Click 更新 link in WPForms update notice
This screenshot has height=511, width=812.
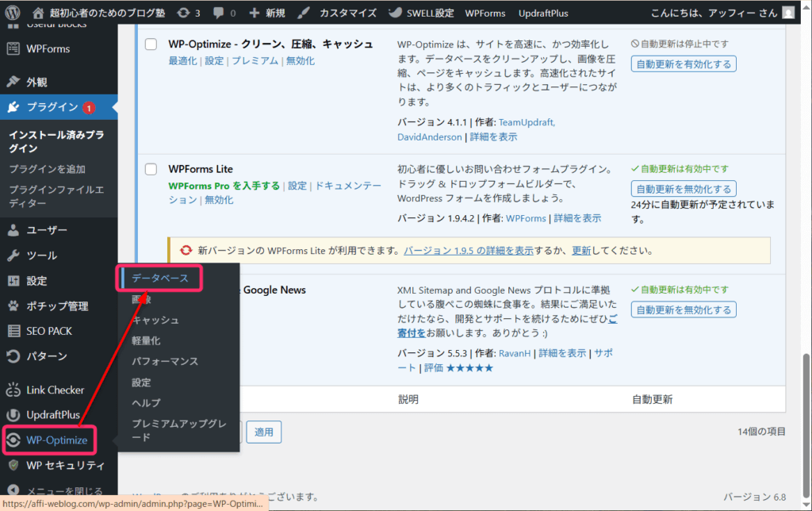pos(581,251)
